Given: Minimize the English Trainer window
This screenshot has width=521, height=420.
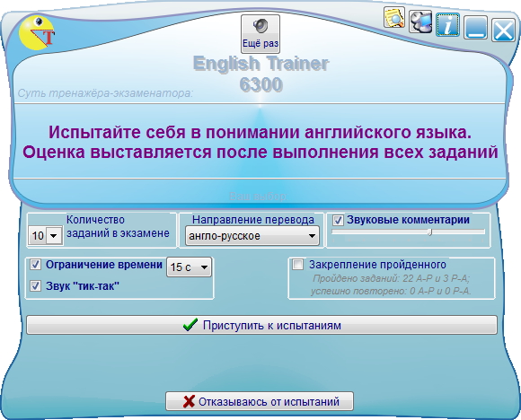Looking at the screenshot, I should pyautogui.click(x=476, y=28).
